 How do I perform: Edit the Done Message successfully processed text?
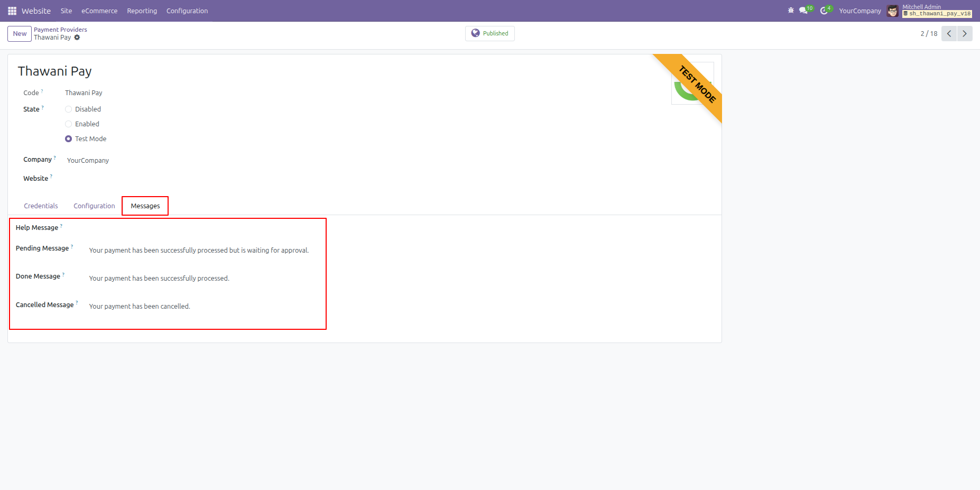click(x=159, y=279)
